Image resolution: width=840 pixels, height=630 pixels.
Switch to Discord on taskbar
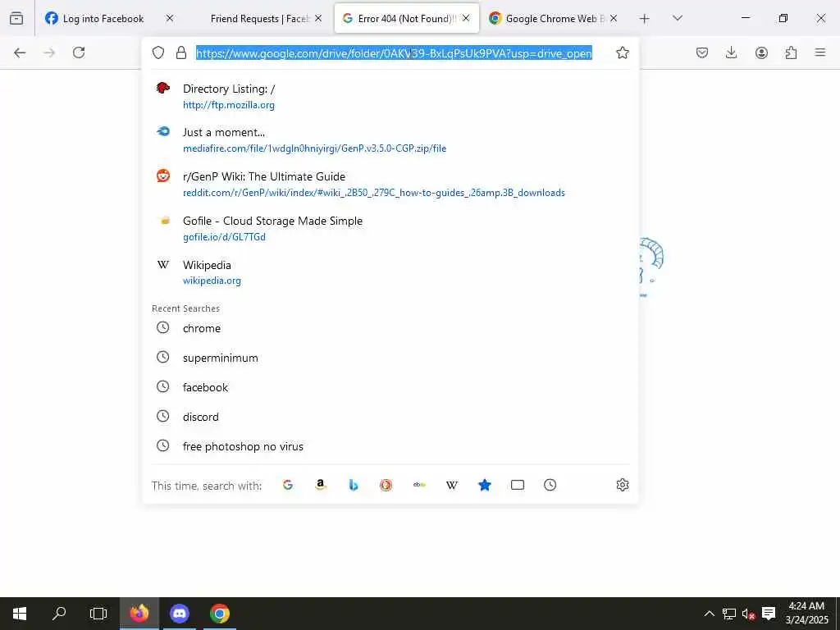tap(180, 614)
